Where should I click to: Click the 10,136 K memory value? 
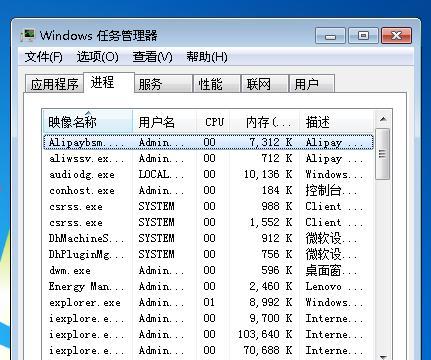(268, 174)
